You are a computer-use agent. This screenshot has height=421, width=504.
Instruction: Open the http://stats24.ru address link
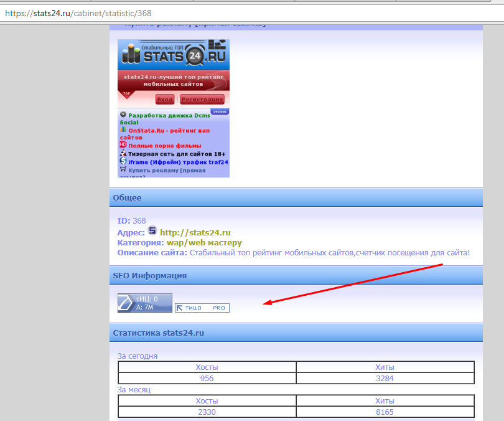[x=195, y=232]
